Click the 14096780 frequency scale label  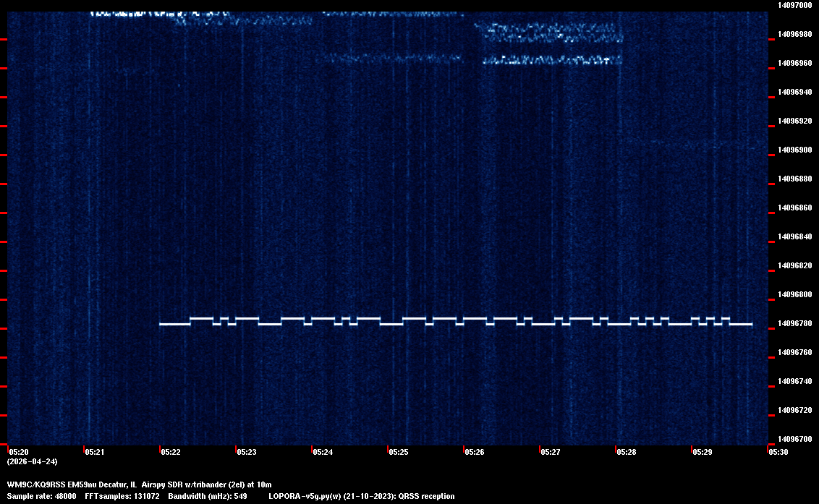click(794, 323)
